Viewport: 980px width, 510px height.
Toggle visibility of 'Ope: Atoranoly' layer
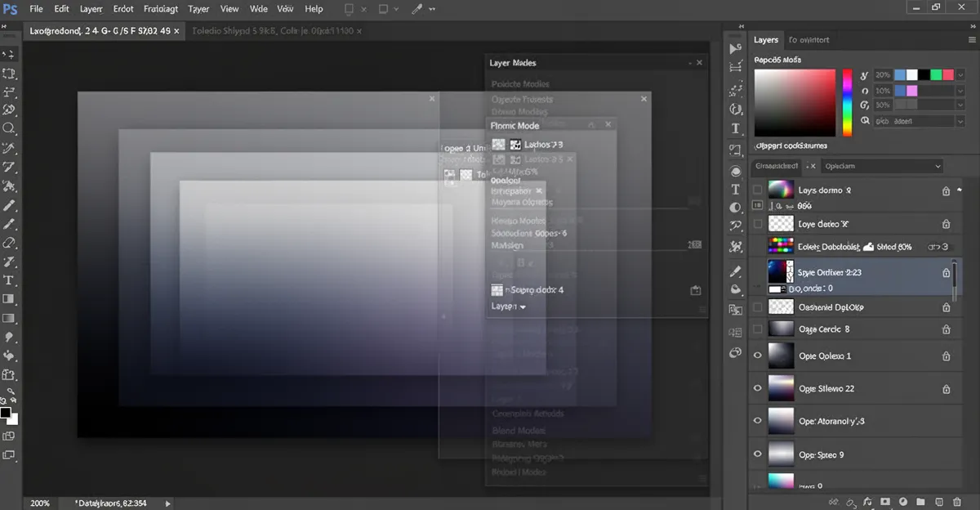[757, 420]
